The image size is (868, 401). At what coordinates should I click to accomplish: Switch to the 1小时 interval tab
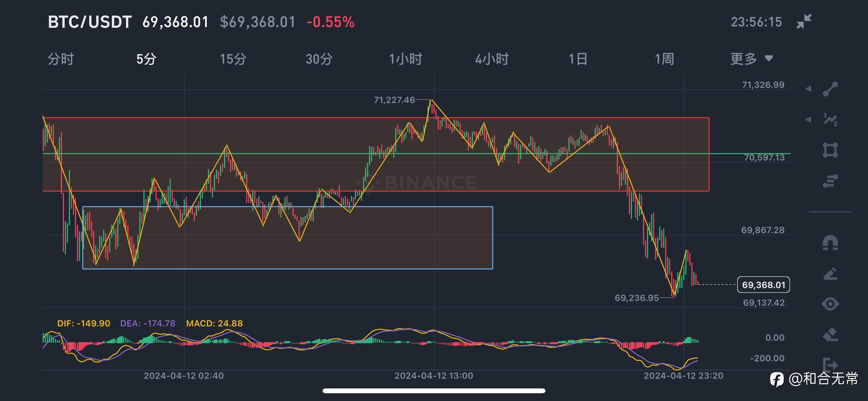coord(405,59)
